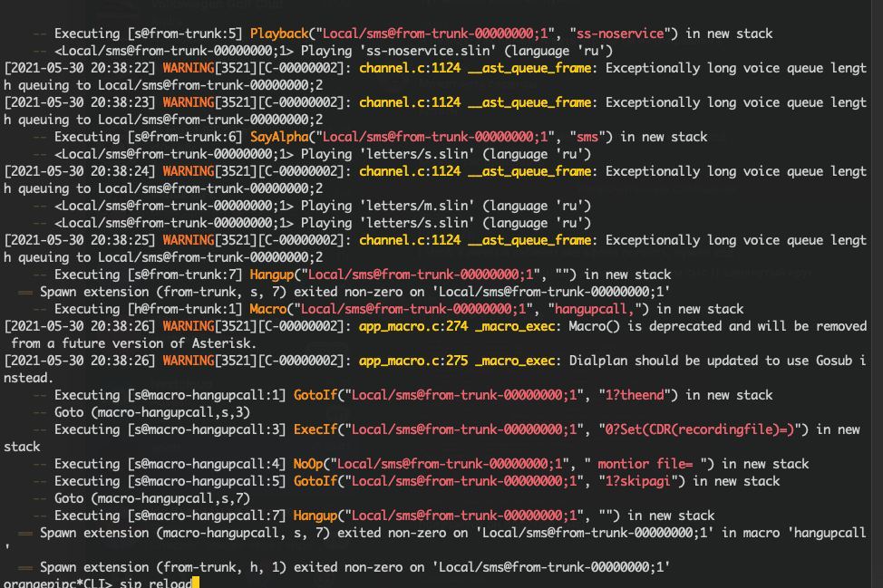Click 'app_macro.c:274' source reference
The image size is (883, 588).
pyautogui.click(x=413, y=326)
